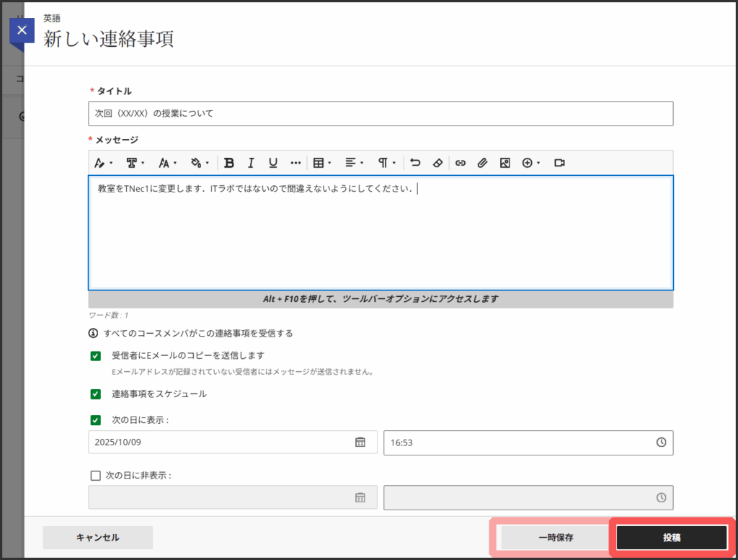This screenshot has width=738, height=560.
Task: Open the more options ellipsis menu
Action: pos(295,163)
